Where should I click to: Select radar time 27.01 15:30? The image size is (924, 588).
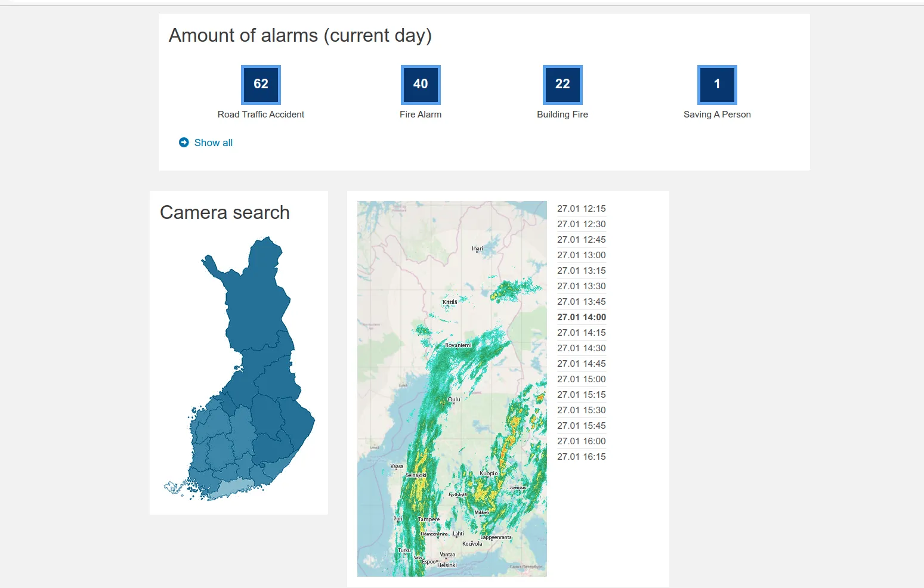[x=582, y=410]
